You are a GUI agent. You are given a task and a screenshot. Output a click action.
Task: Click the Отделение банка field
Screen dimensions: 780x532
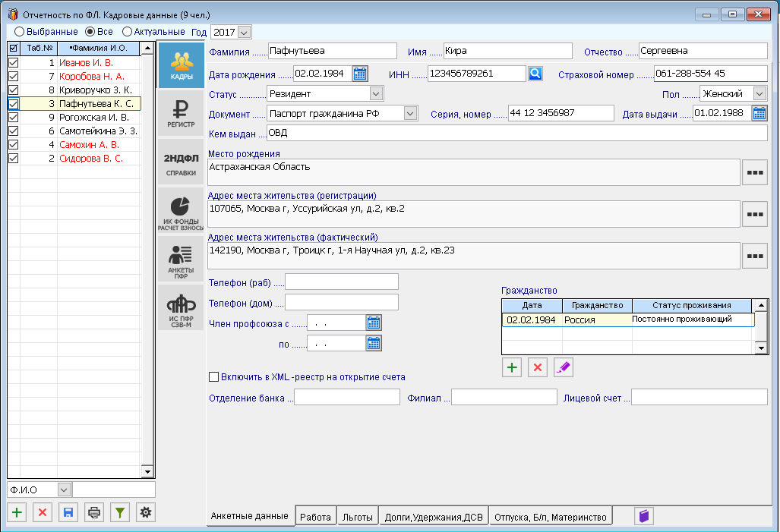347,397
